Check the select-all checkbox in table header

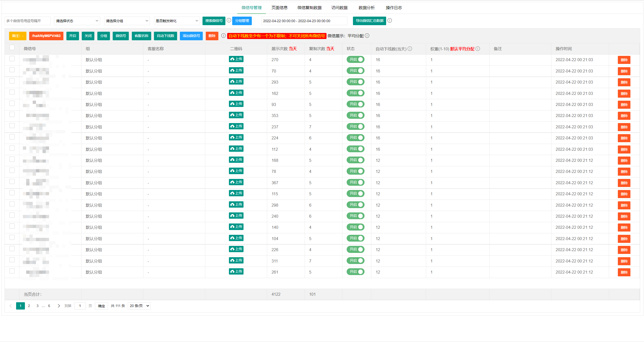[x=12, y=48]
